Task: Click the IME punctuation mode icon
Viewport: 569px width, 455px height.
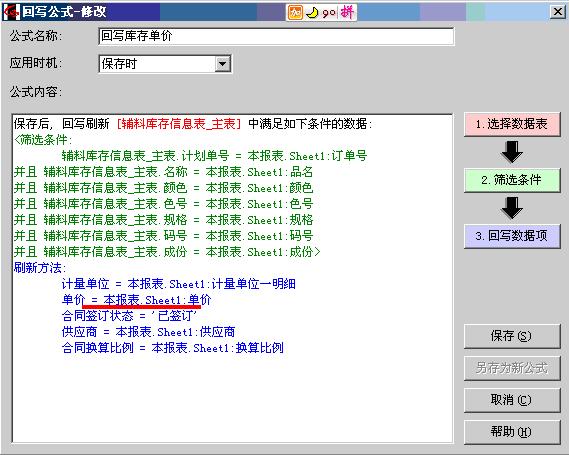Action: click(x=329, y=13)
